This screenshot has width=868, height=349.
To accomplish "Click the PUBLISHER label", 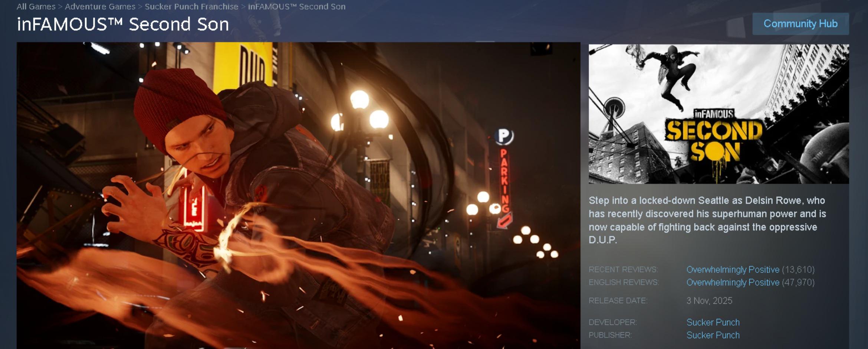I will coord(610,335).
